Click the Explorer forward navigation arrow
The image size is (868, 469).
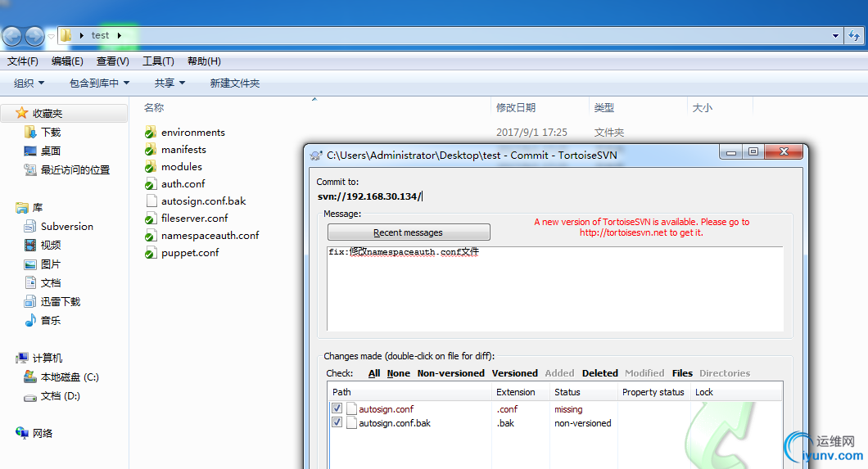point(35,37)
